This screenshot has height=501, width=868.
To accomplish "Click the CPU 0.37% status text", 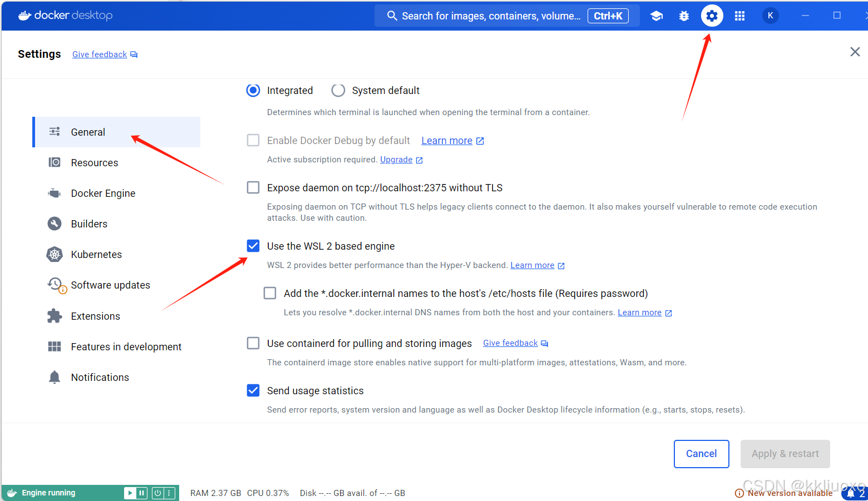I will tap(268, 493).
